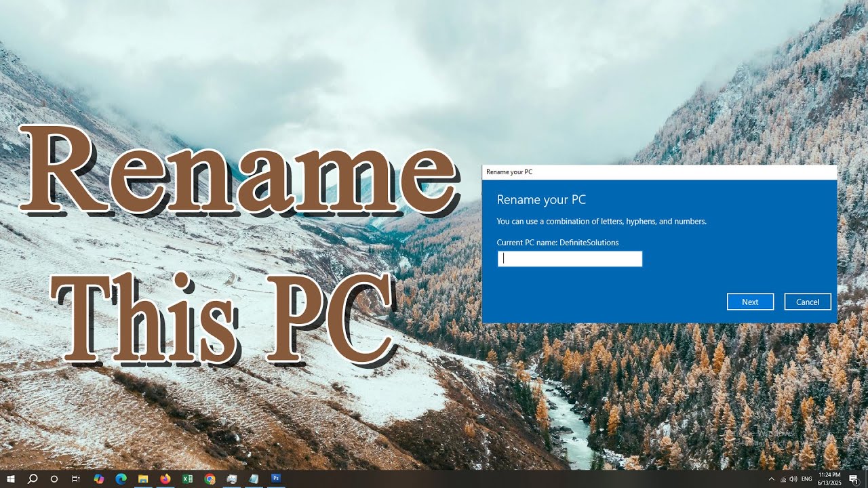
Task: Open the System Properties taskbar icon
Action: 232,479
